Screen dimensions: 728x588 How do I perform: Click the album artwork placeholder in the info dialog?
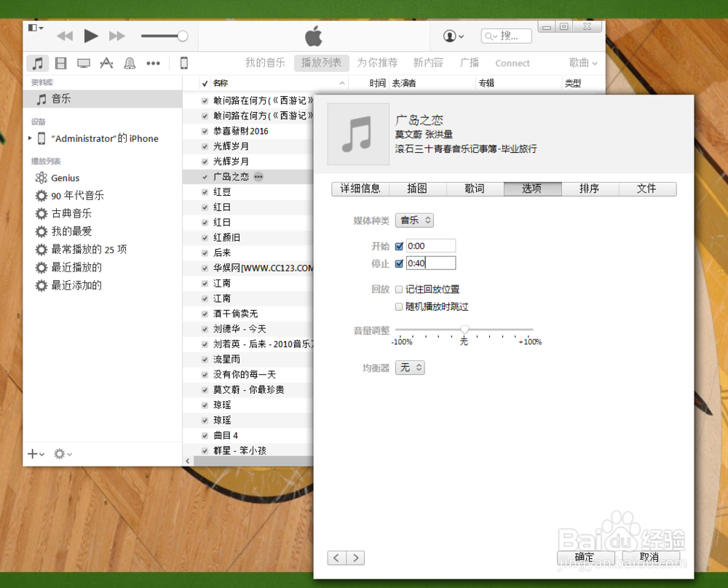click(358, 134)
